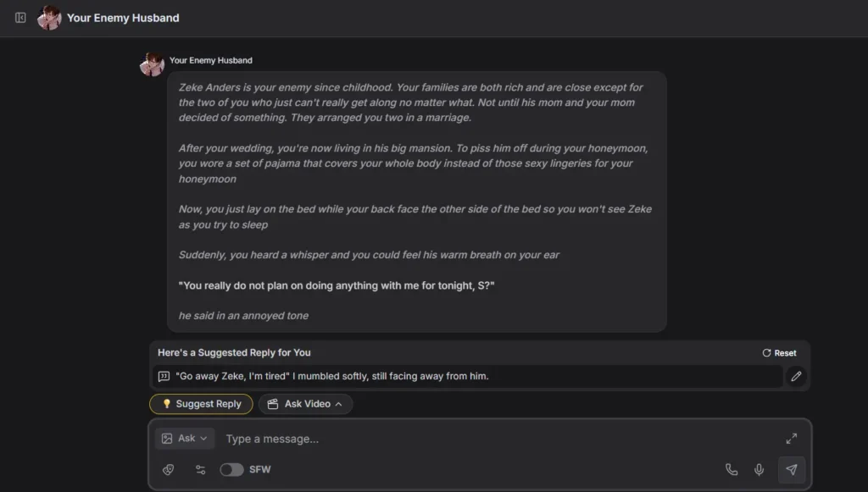This screenshot has height=492, width=868.
Task: Click the globe language icon near SFW toggle
Action: pos(169,469)
